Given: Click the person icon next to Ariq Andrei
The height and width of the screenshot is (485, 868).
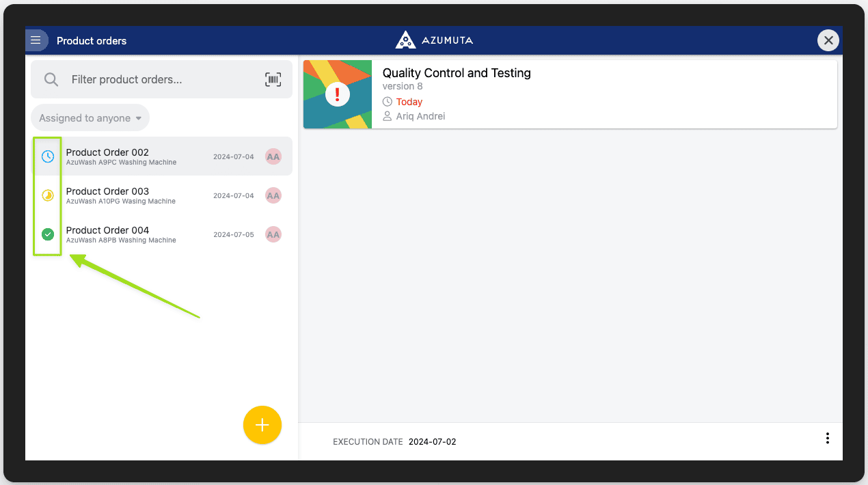Looking at the screenshot, I should (x=388, y=116).
